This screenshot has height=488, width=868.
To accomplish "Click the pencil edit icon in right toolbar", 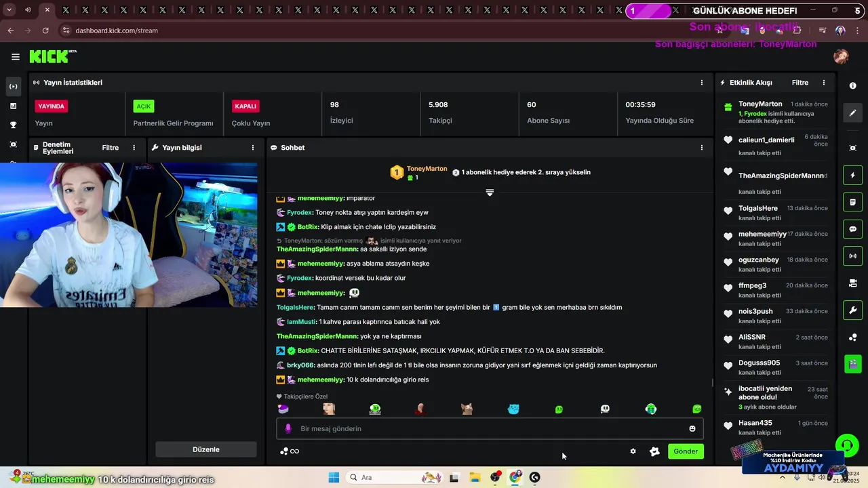I will coord(853,113).
